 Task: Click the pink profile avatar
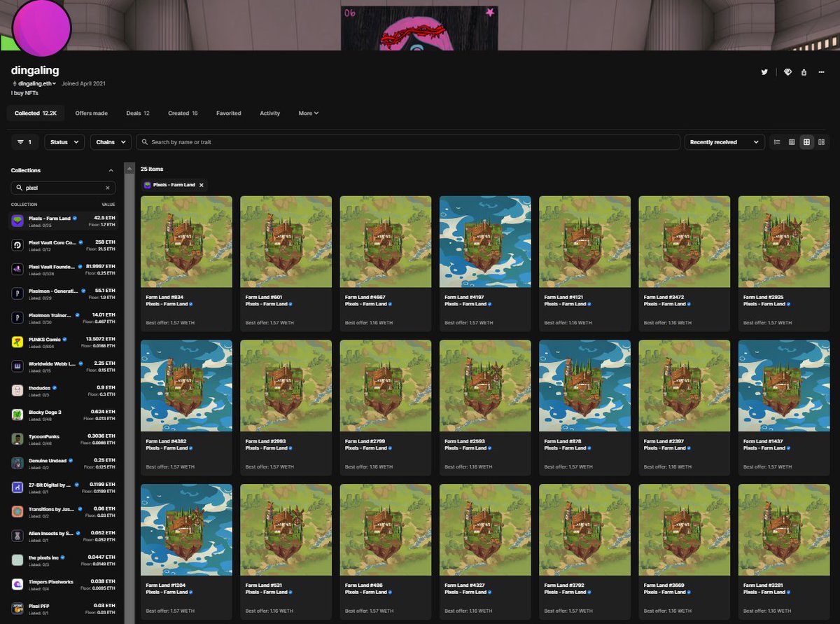click(42, 27)
